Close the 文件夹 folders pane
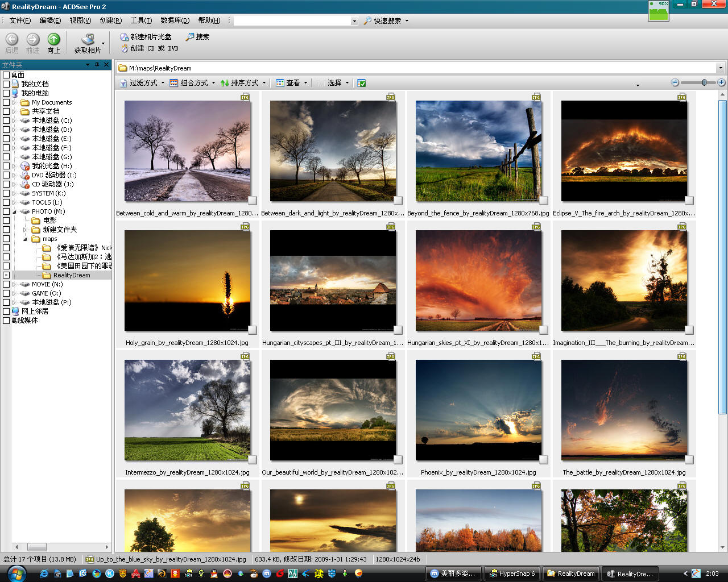 pos(106,65)
